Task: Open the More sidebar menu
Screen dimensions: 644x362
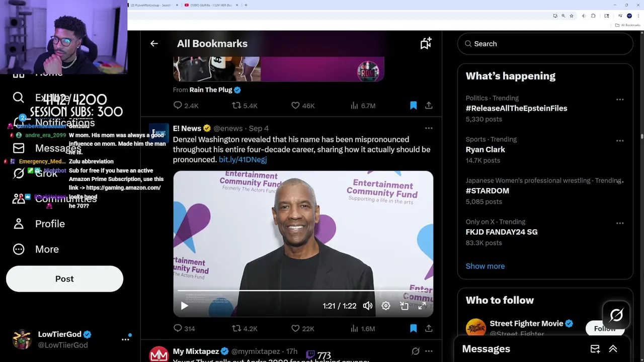Action: tap(36, 249)
